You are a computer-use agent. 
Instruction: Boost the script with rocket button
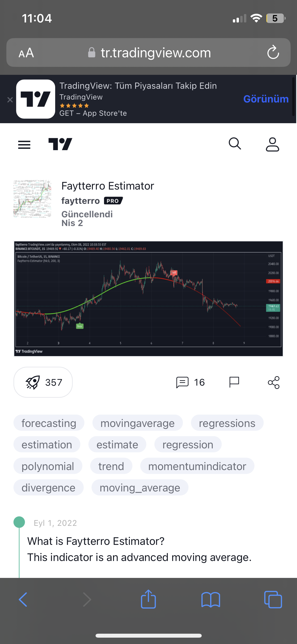[x=43, y=382]
